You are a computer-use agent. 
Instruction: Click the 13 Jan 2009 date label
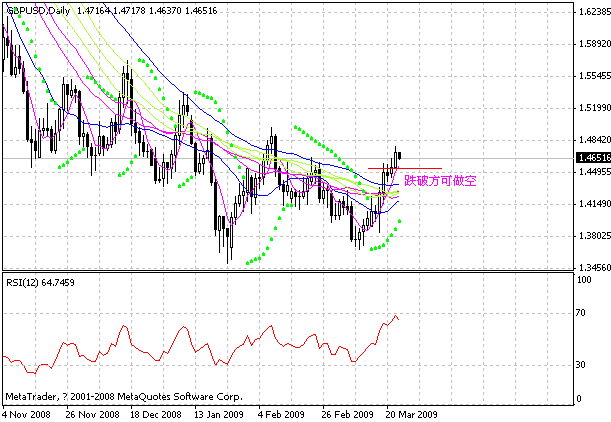click(x=219, y=415)
